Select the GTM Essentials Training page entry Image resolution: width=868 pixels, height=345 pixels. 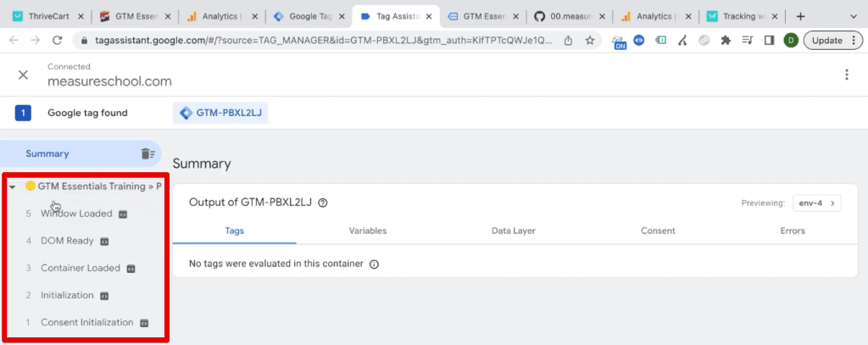[100, 186]
